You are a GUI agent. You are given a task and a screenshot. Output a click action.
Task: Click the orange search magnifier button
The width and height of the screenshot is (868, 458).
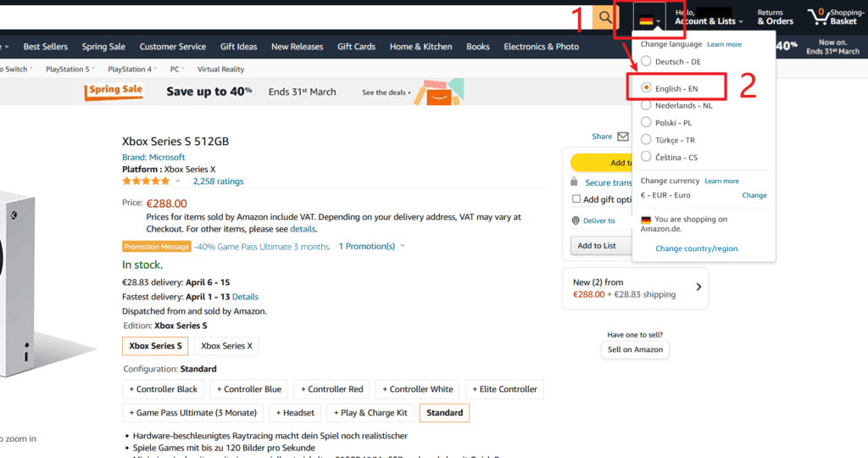(x=604, y=17)
